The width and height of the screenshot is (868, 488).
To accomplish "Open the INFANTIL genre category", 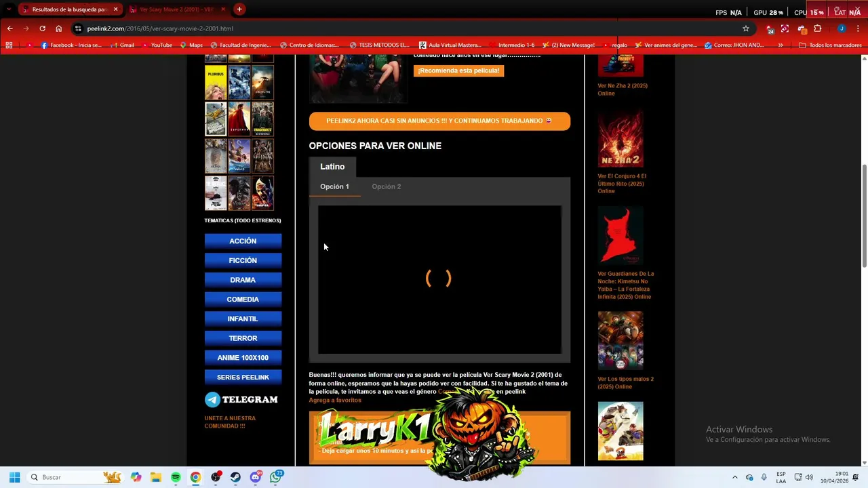I will click(x=243, y=319).
